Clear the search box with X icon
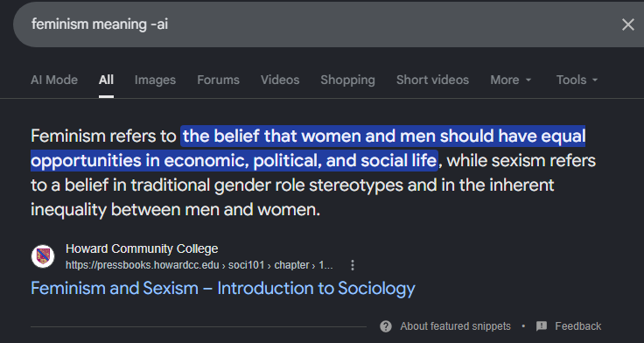This screenshot has width=644, height=343. point(627,24)
